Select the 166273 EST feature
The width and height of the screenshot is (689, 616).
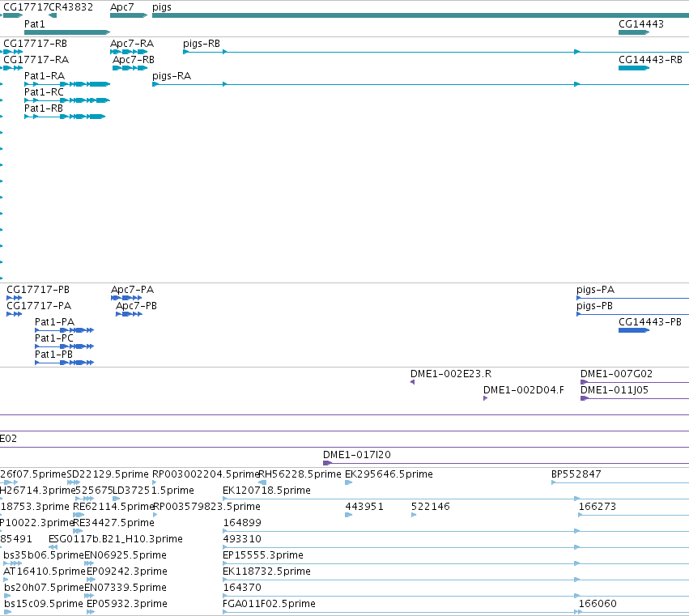634,515
